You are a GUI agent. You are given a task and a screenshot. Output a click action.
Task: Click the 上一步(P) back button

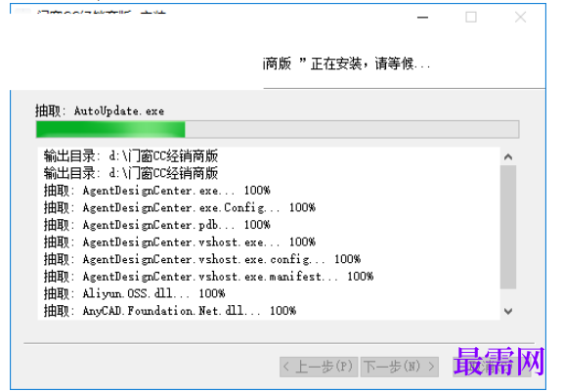(319, 367)
